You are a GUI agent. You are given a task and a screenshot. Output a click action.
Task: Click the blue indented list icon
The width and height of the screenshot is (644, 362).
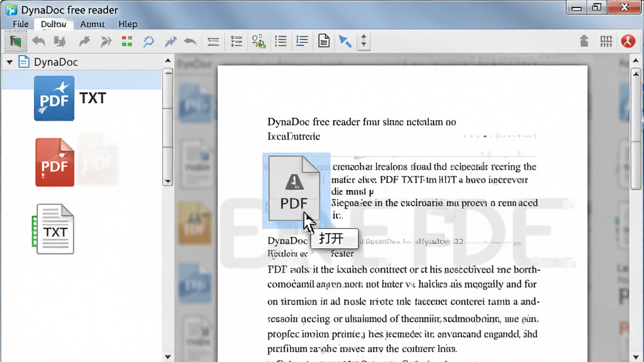(x=303, y=41)
